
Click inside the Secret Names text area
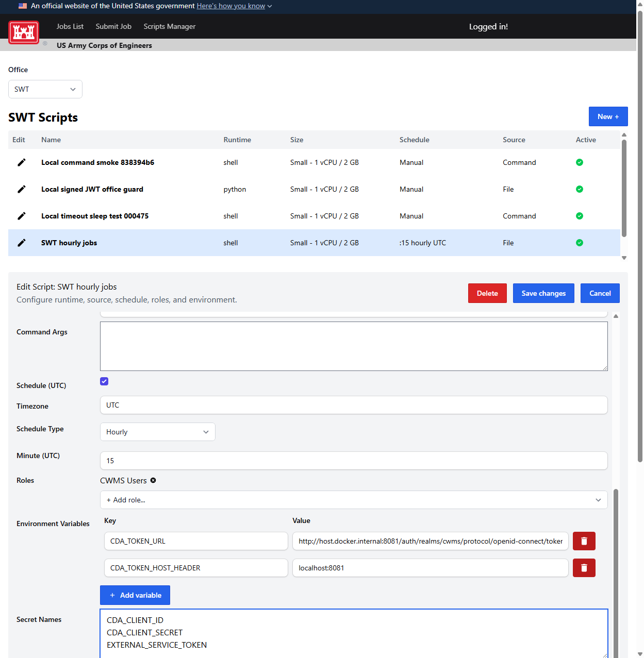coord(354,633)
